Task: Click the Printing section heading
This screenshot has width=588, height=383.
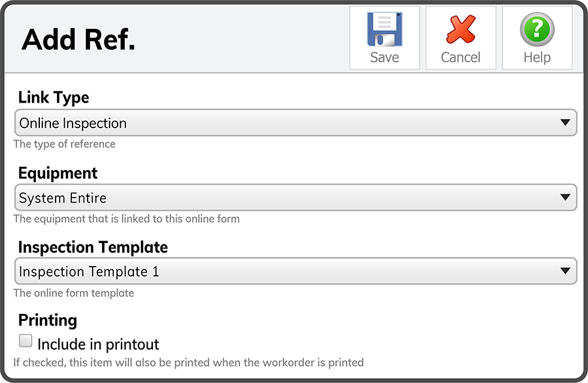Action: pos(48,321)
